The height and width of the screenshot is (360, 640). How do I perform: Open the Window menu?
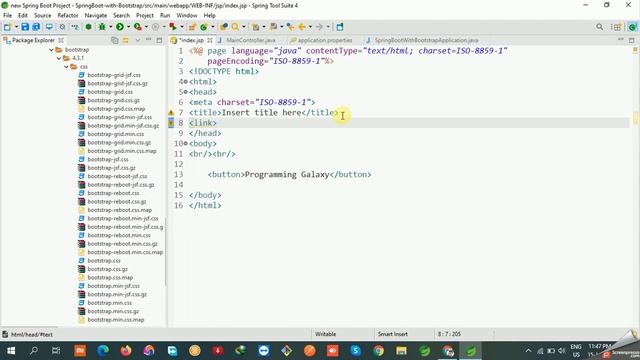pos(187,16)
